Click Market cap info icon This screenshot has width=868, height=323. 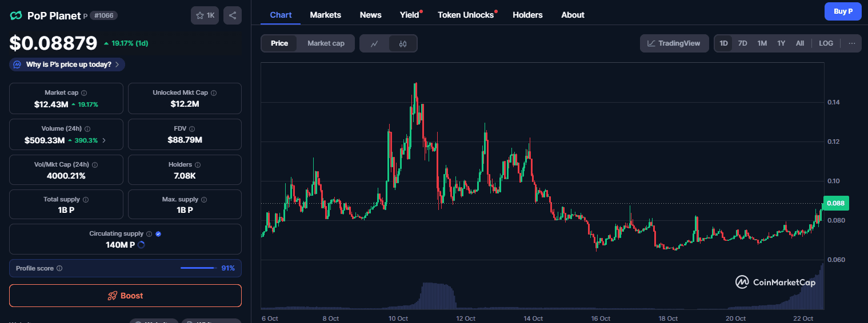tap(84, 93)
